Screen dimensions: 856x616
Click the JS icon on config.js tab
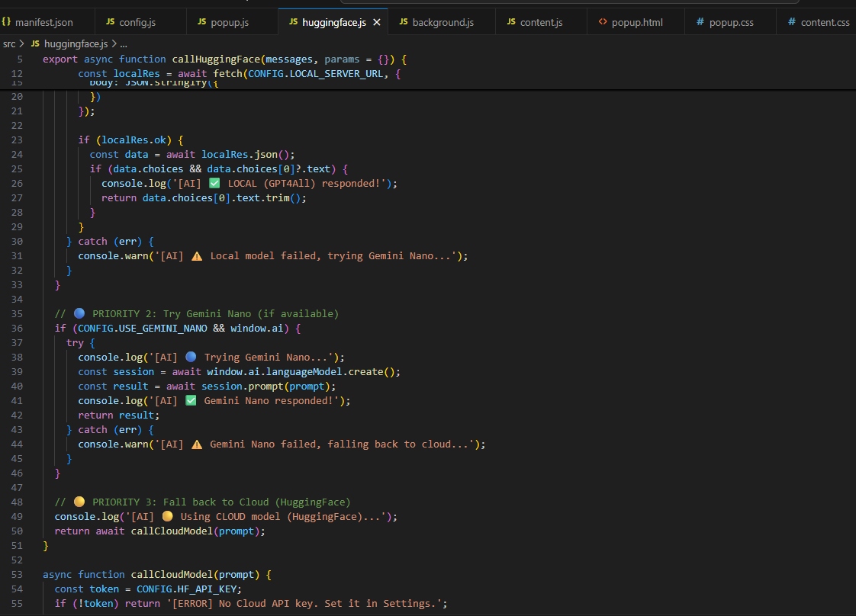(x=111, y=22)
